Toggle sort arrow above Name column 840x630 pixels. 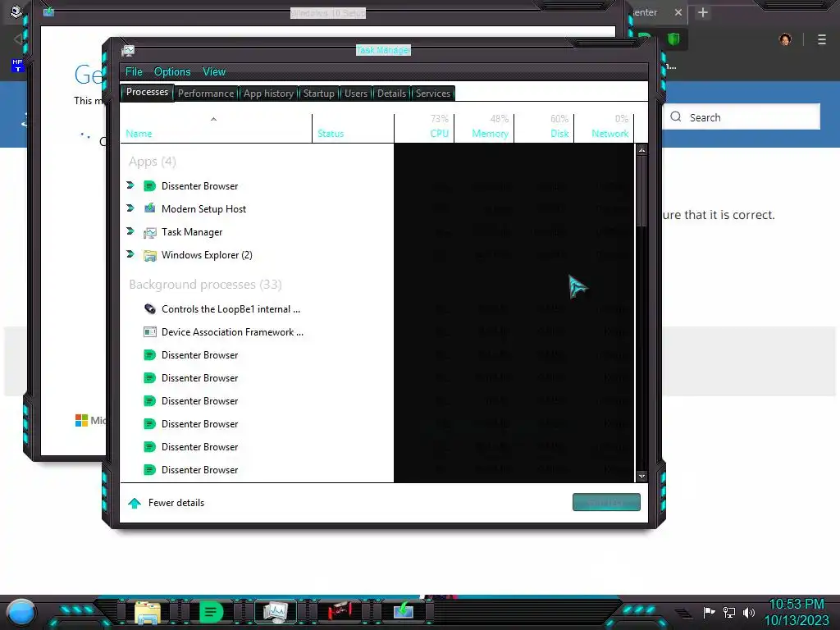213,119
